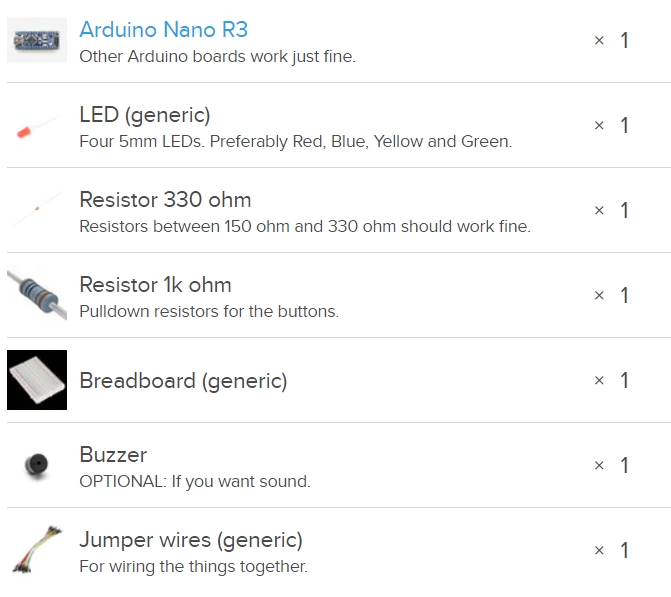The width and height of the screenshot is (671, 597).
Task: Click the breadboard thumbnail
Action: (x=37, y=380)
